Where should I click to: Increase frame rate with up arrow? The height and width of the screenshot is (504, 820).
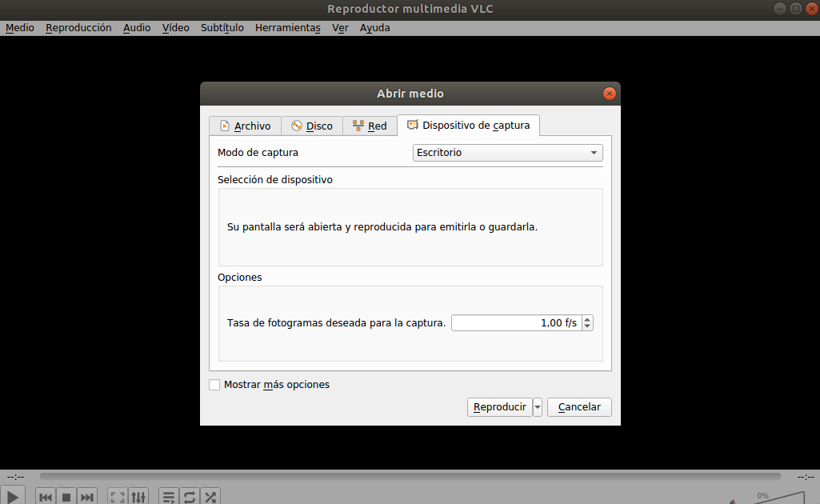click(x=587, y=319)
